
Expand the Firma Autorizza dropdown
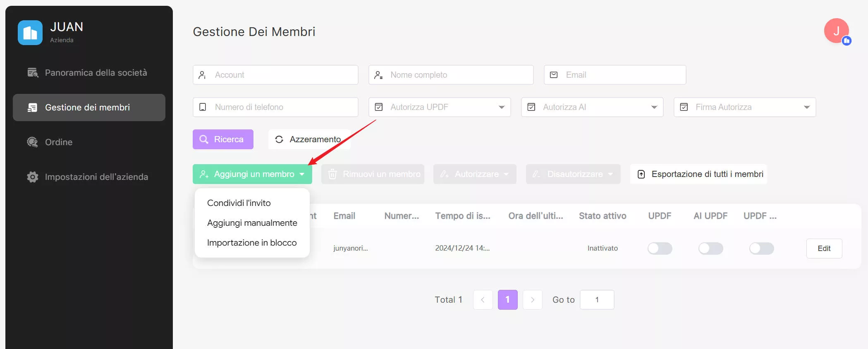pos(806,107)
